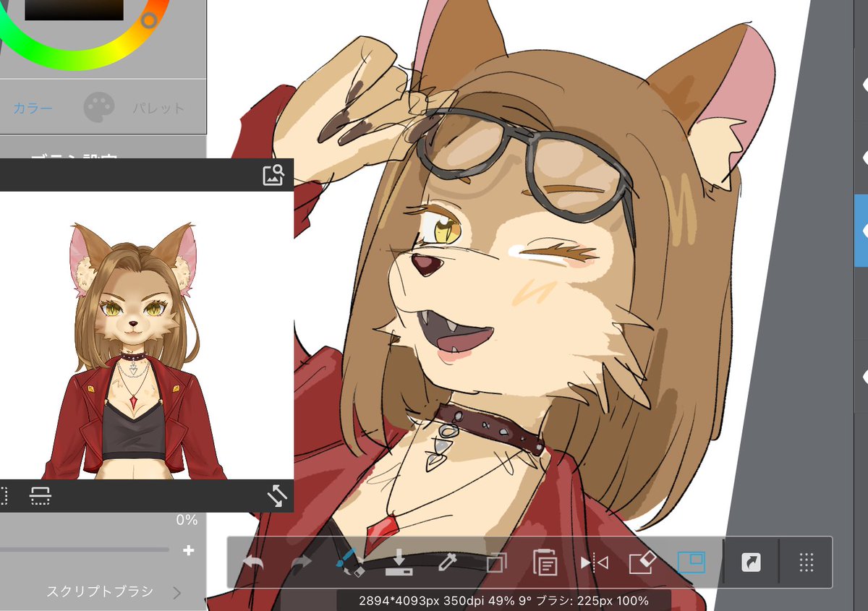Select the スクリプトブラシ label
Viewport: 868px width, 611px height.
tap(100, 591)
